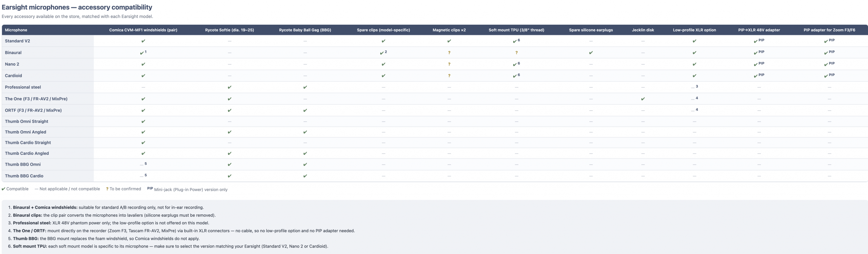Click the 'To be confirmed' legend entry
The width and height of the screenshot is (868, 254).
coord(123,189)
